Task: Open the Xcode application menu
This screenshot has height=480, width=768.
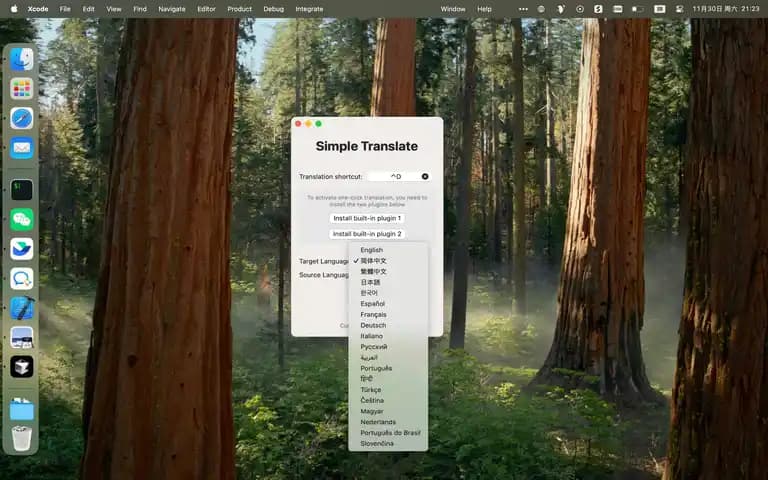Action: (38, 9)
